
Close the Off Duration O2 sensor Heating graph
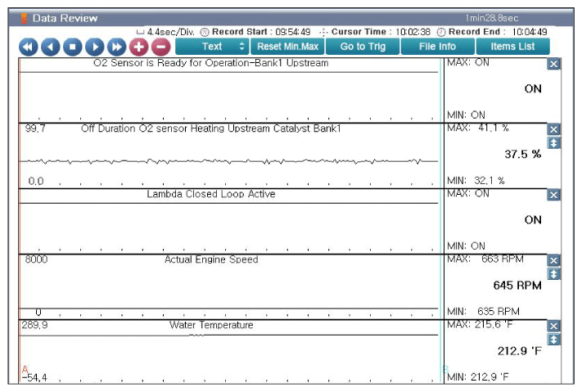pyautogui.click(x=553, y=130)
